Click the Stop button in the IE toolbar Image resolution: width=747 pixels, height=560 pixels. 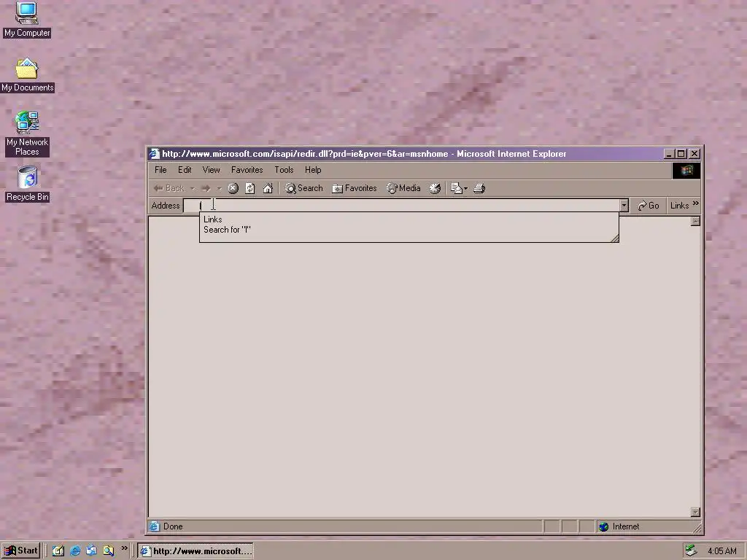click(x=233, y=189)
